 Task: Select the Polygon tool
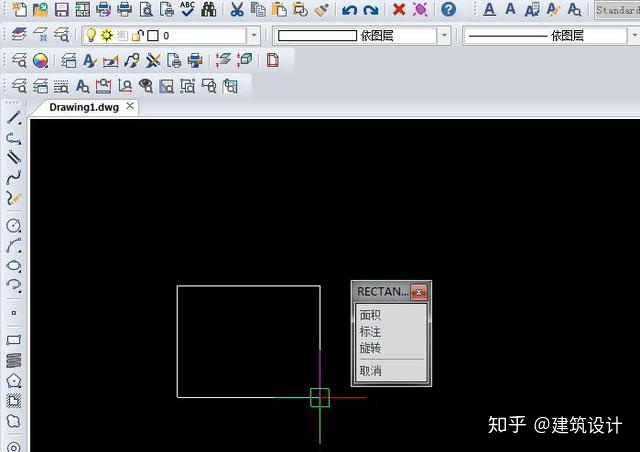[x=14, y=381]
